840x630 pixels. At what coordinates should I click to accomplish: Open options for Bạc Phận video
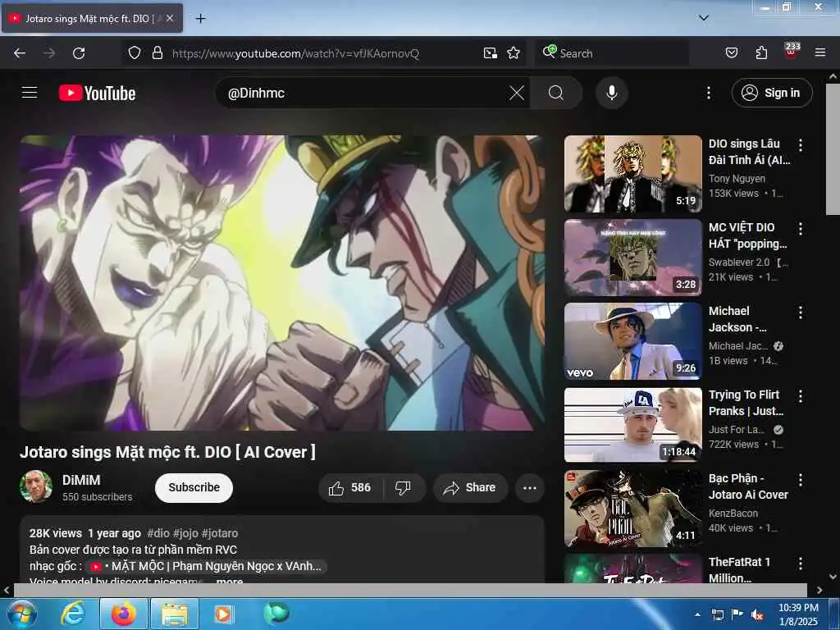pyautogui.click(x=801, y=479)
